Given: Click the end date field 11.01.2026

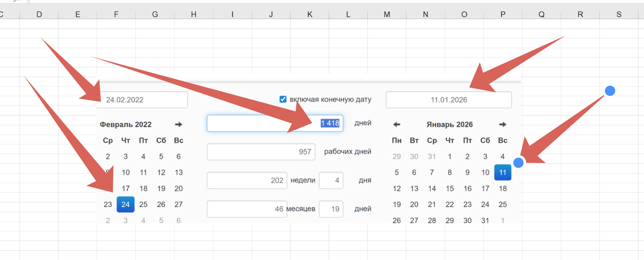Looking at the screenshot, I should pos(448,100).
